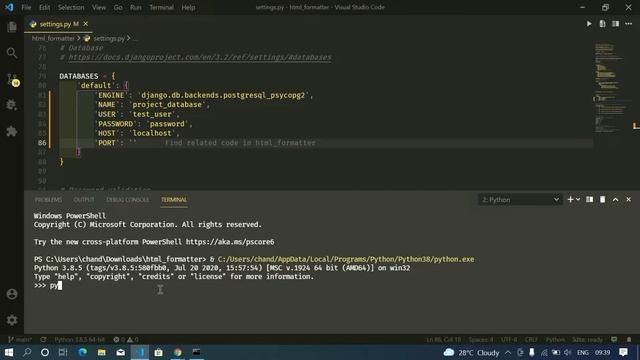Select Python 3.8.5 64-bit interpreter in status bar
The width and height of the screenshot is (640, 360).
tap(80, 340)
